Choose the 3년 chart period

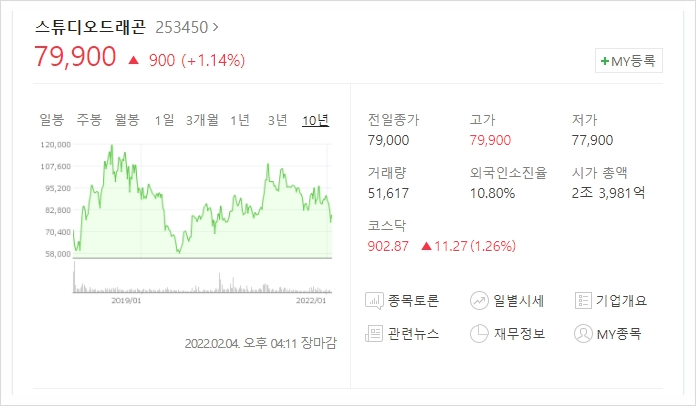point(278,120)
